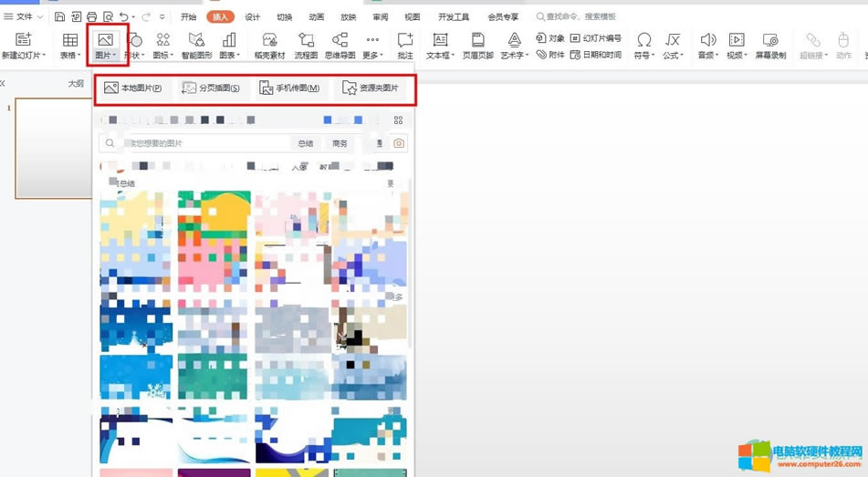868x477 pixels.
Task: Open the 动画 animation tab
Action: 316,16
